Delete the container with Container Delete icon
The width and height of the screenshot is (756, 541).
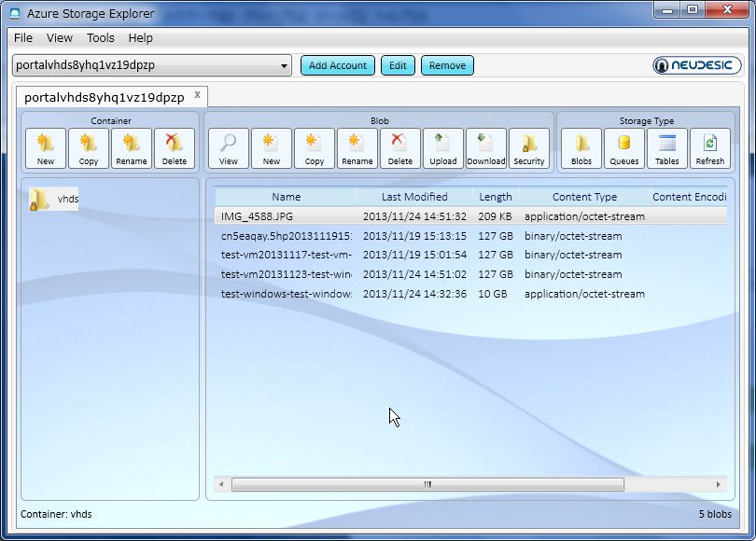(x=175, y=148)
